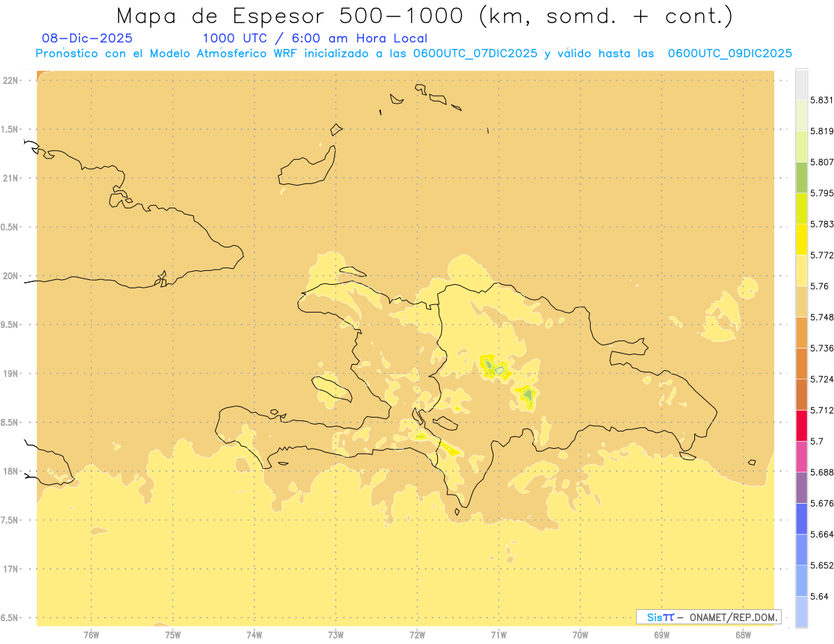Click the 75W longitude axis label

pos(173,635)
